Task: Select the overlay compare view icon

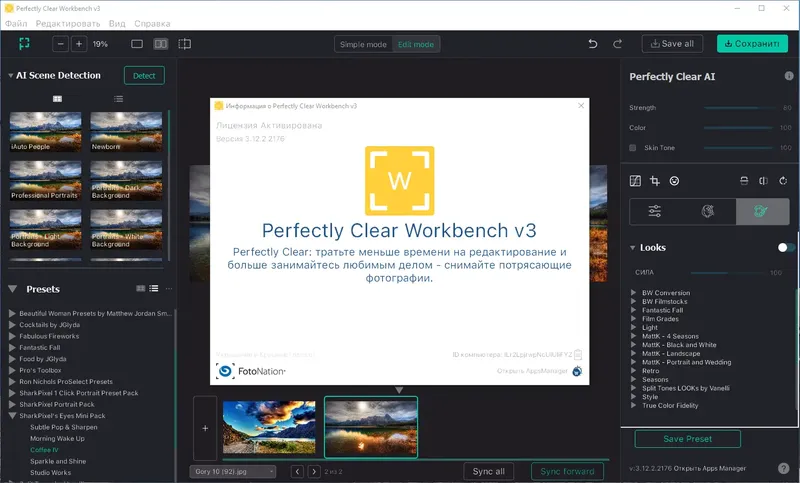Action: 185,44
